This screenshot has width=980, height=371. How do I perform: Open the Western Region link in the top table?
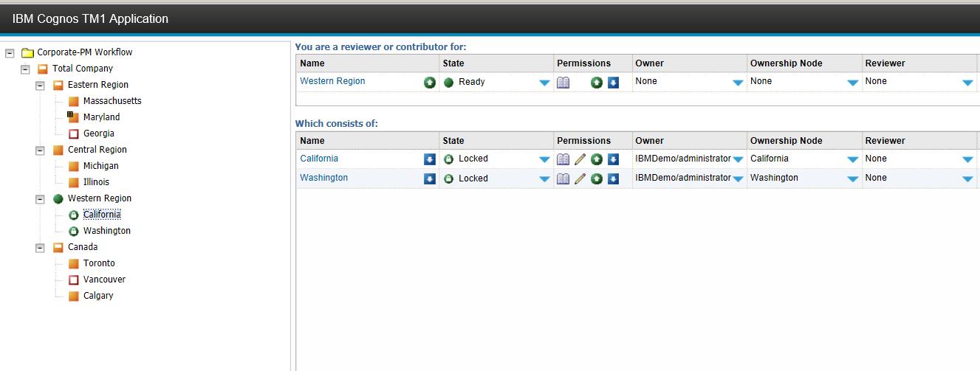point(332,81)
